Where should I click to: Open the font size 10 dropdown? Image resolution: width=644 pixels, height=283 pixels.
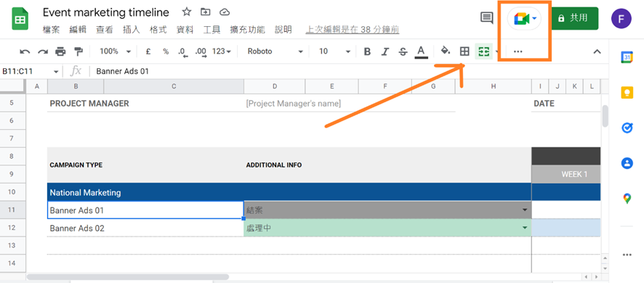[x=335, y=52]
